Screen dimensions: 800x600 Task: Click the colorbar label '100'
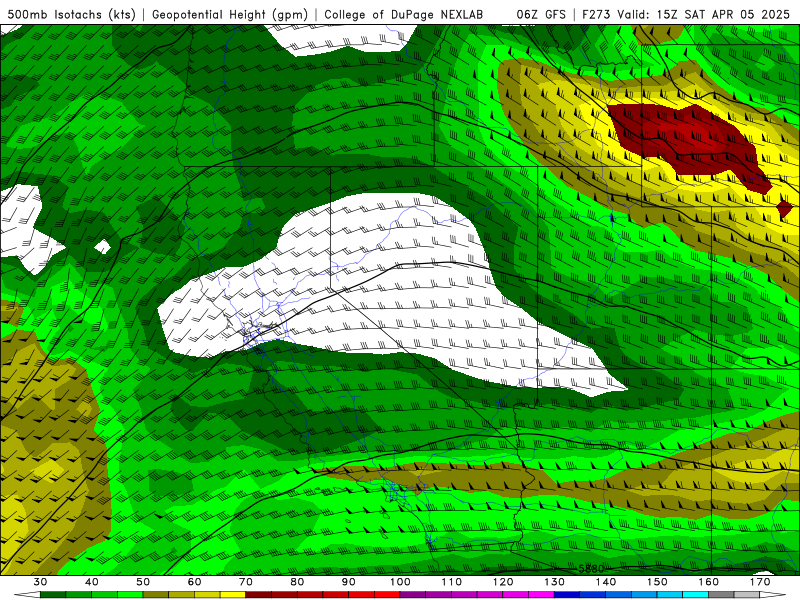(400, 582)
